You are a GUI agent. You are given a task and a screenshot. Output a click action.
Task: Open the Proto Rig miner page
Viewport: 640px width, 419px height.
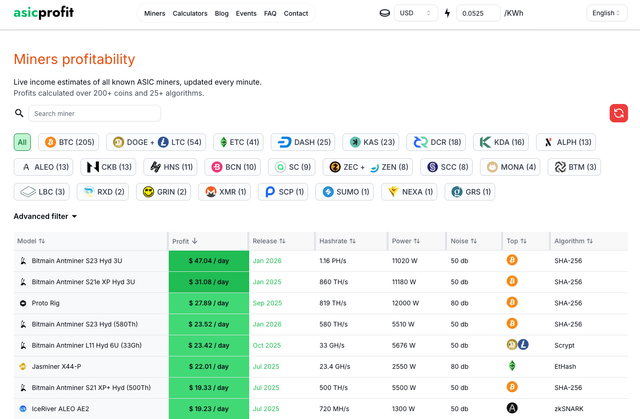[45, 303]
